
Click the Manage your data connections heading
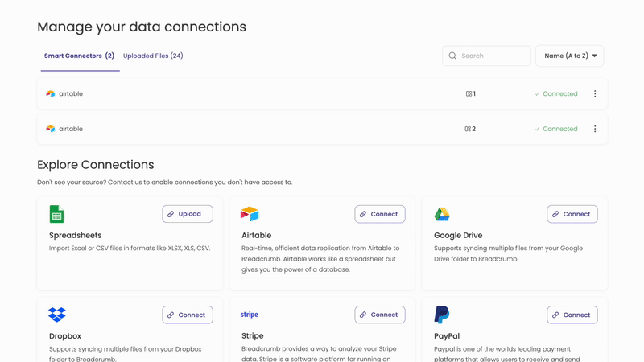point(142,27)
